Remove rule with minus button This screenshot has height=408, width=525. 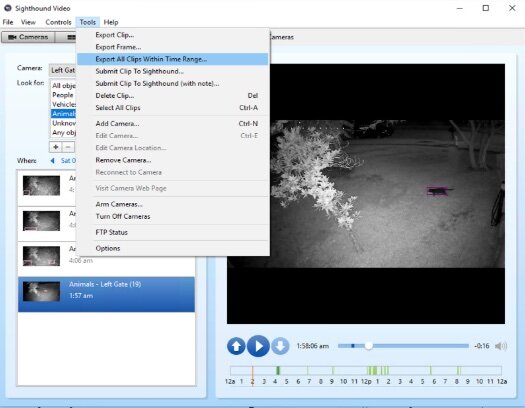pyautogui.click(x=68, y=147)
